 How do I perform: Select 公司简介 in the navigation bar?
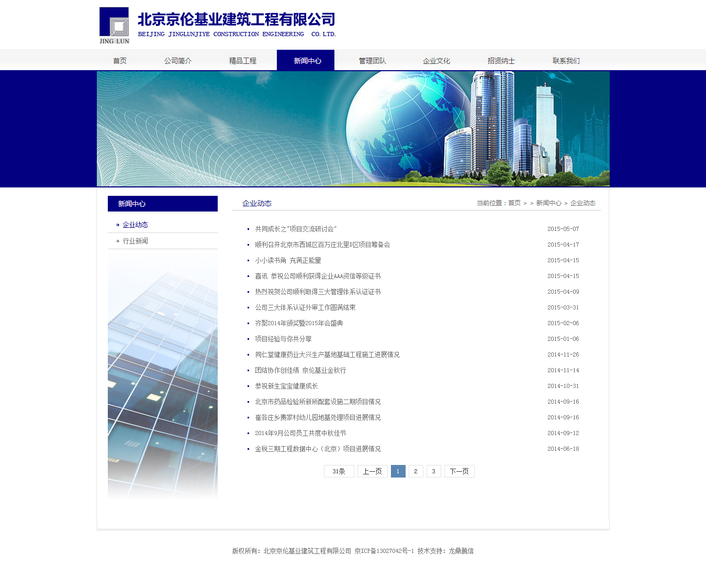177,60
